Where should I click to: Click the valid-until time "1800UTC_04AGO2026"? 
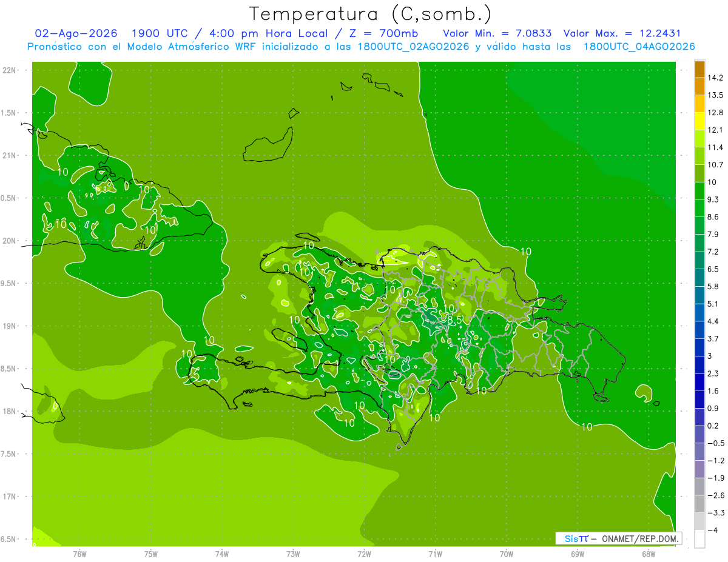[x=639, y=47]
